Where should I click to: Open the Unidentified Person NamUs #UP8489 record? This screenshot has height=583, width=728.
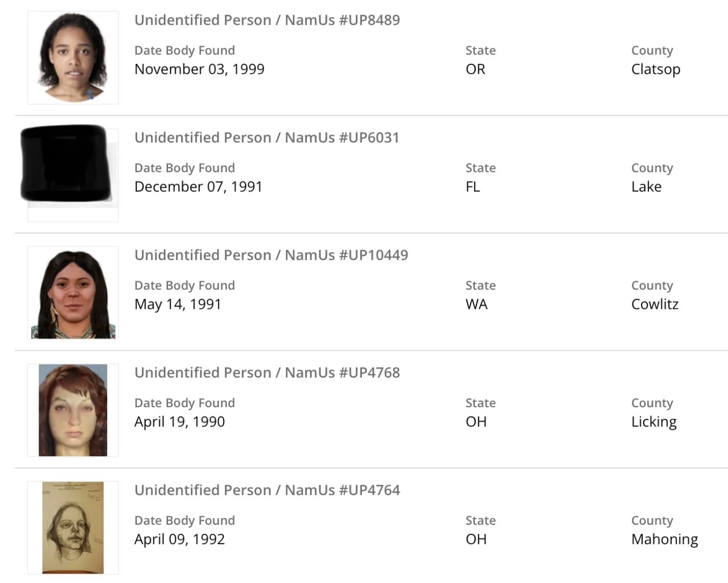(x=267, y=20)
